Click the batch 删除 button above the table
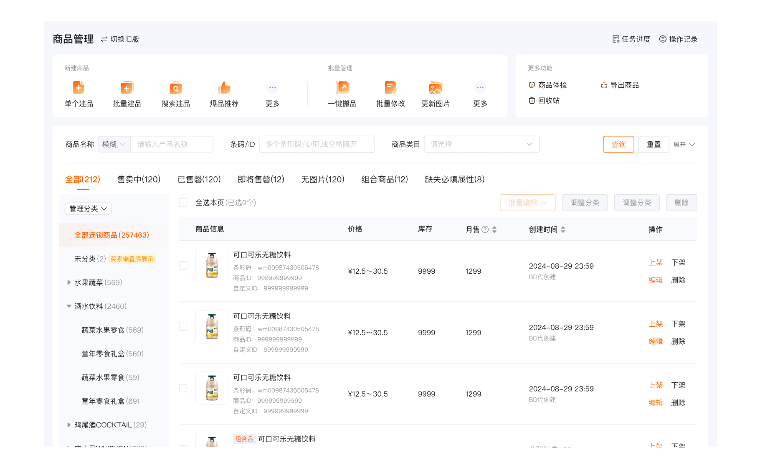The height and width of the screenshot is (468, 760). (x=681, y=203)
